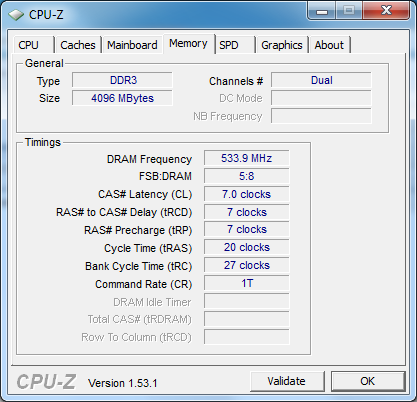
Task: Click the Channels # label
Action: pos(236,81)
